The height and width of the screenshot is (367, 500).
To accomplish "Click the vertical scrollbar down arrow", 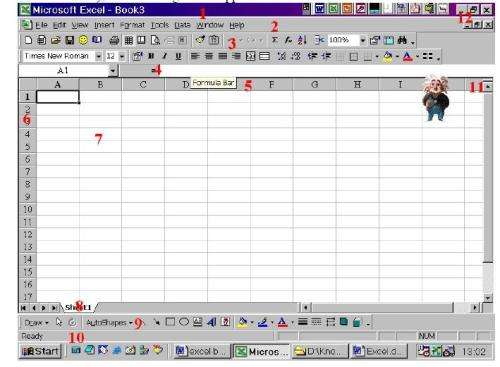I will [488, 298].
